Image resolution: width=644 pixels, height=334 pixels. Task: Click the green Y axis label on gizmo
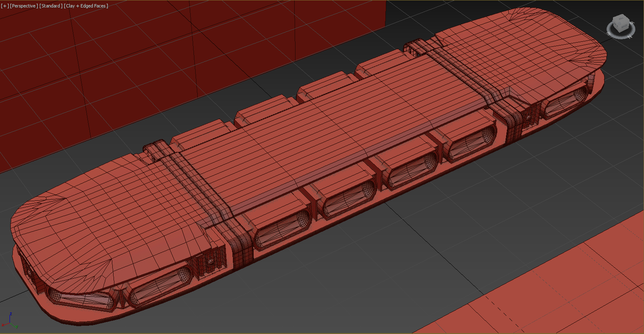17,327
